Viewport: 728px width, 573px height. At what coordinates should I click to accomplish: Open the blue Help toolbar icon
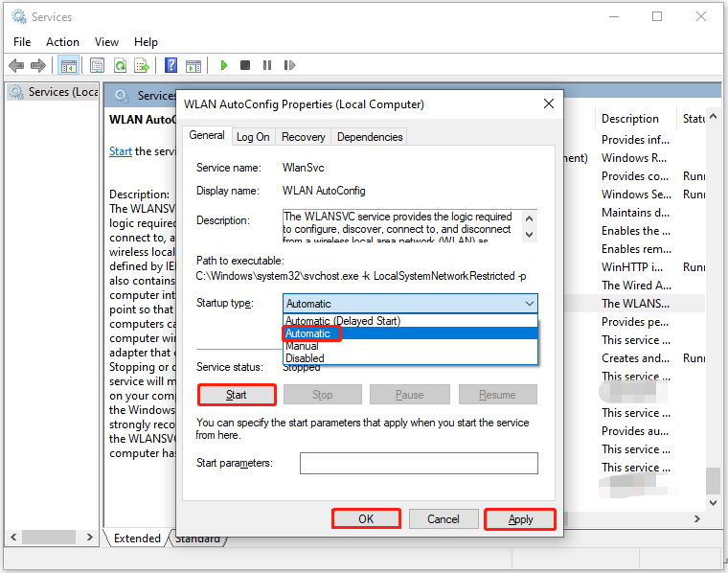(171, 65)
